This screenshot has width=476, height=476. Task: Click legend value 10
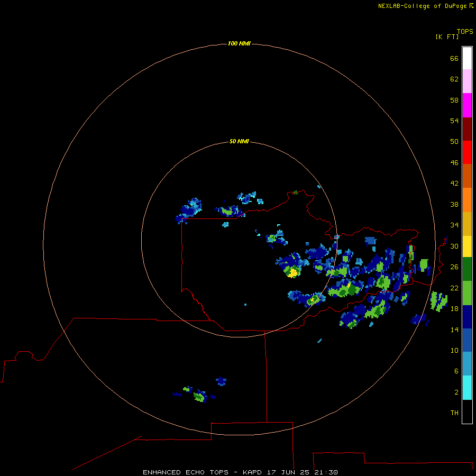[x=454, y=350]
